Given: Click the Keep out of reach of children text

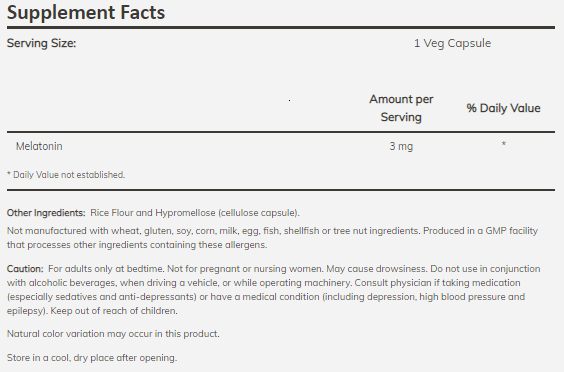Looking at the screenshot, I should coord(114,311).
